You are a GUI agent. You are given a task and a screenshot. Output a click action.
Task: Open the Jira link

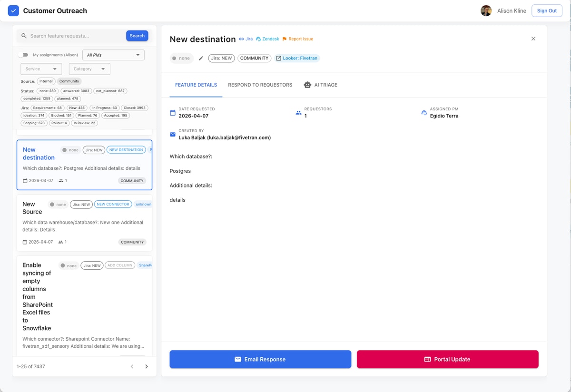pyautogui.click(x=246, y=39)
